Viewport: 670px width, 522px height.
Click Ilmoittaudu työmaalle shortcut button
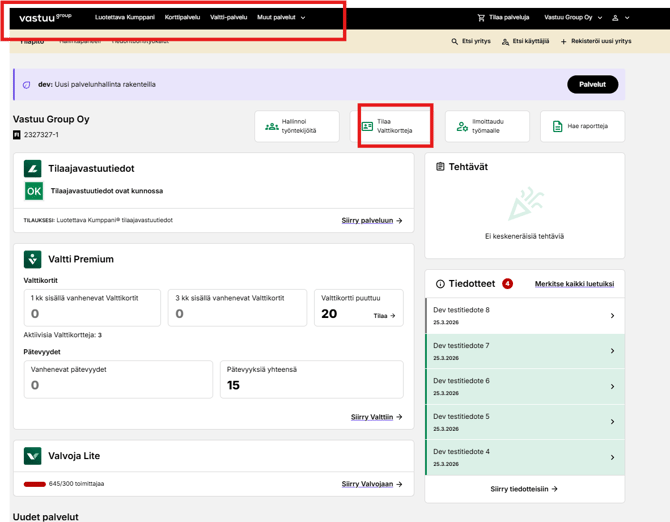tap(487, 126)
